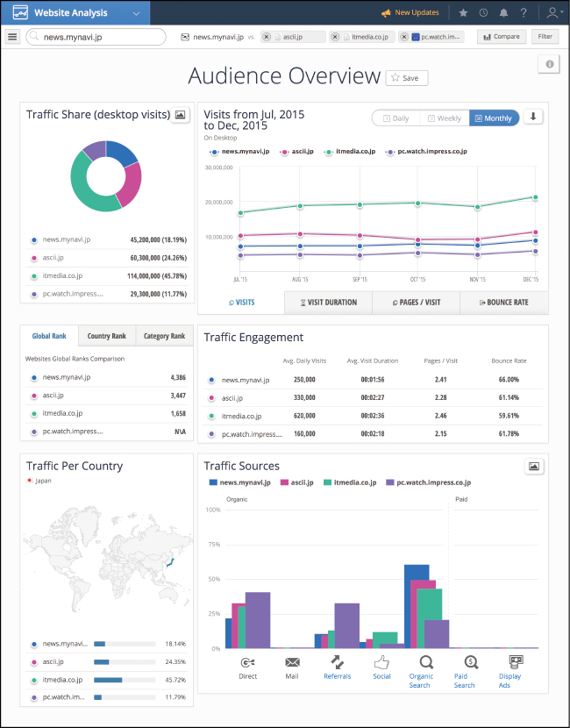Click the Mail traffic source icon
The height and width of the screenshot is (728, 570).
(x=292, y=662)
